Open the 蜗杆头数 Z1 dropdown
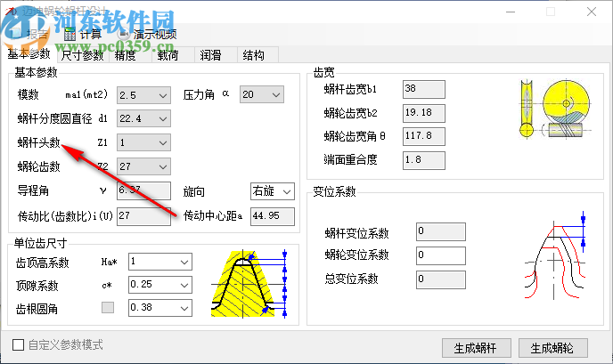 coord(143,142)
